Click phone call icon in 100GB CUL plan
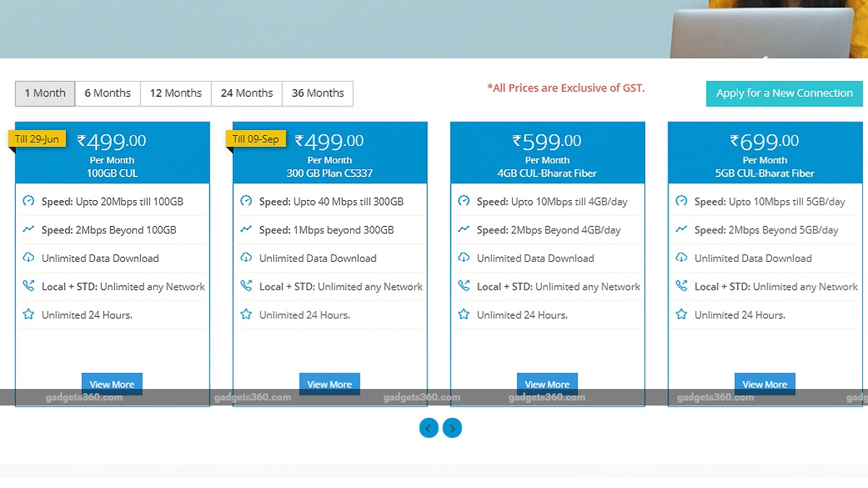 [x=28, y=286]
